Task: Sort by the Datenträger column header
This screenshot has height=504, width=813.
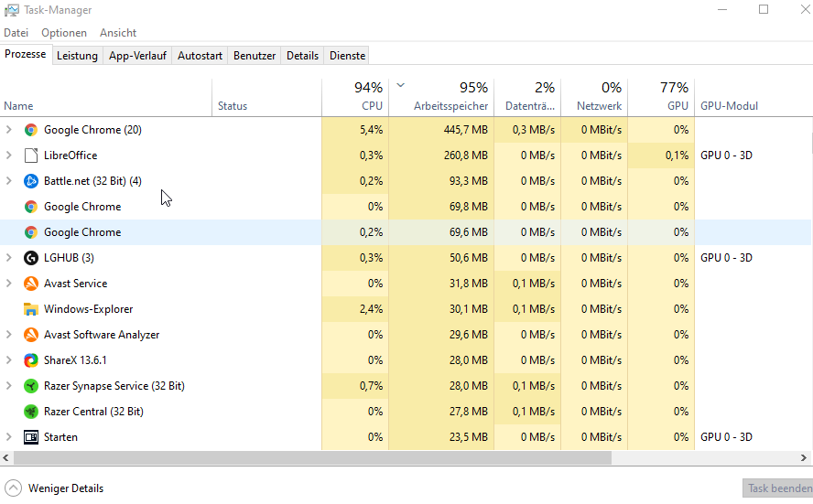Action: [x=527, y=98]
